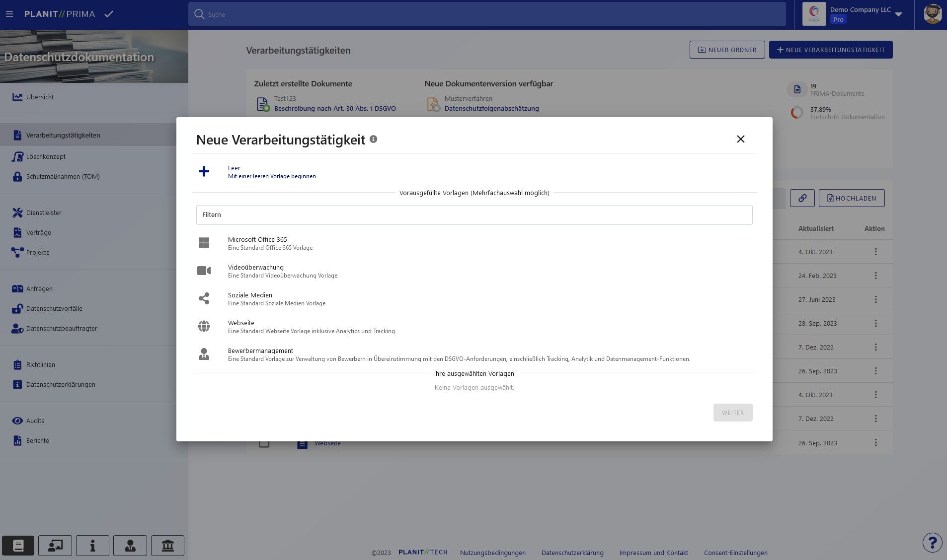
Task: Open the Impressum und Kontakt link
Action: coord(653,553)
